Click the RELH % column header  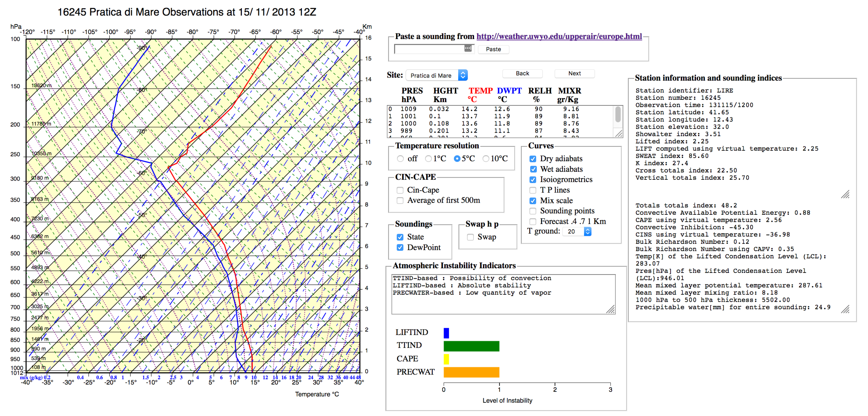540,95
